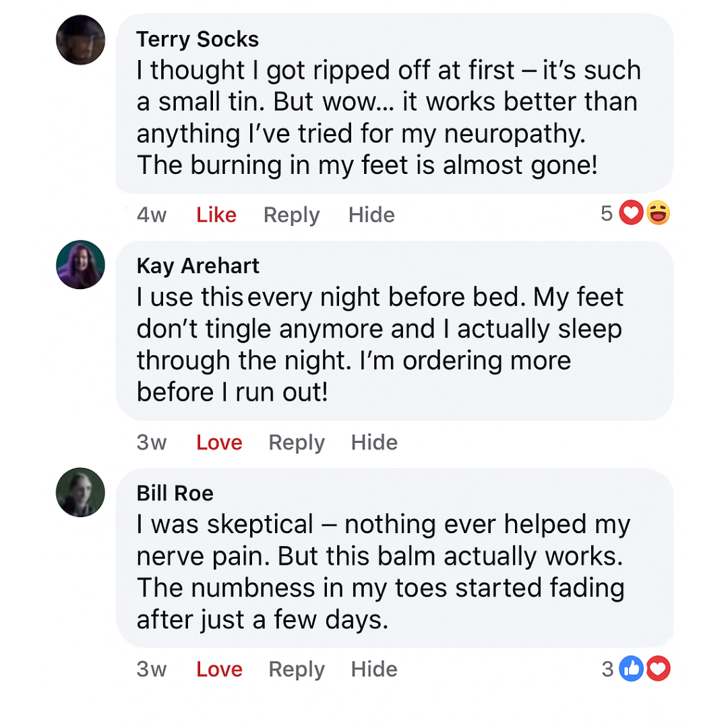Toggle Love on Kay Arehart's comment
728x728 pixels.
coord(219,442)
